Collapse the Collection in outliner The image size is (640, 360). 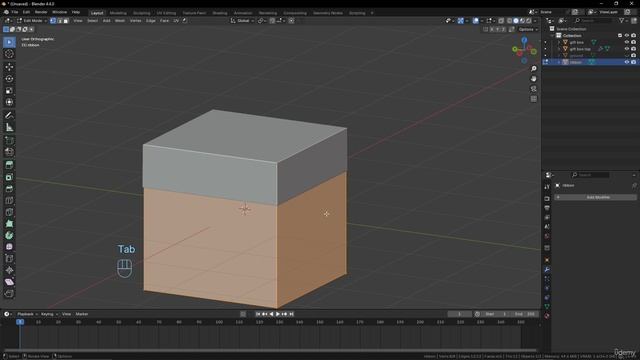[552, 36]
